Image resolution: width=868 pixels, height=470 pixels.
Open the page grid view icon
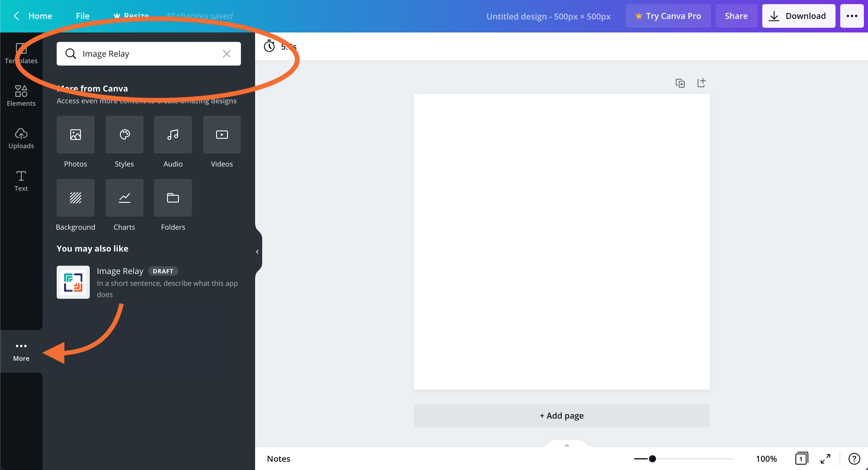pyautogui.click(x=801, y=458)
